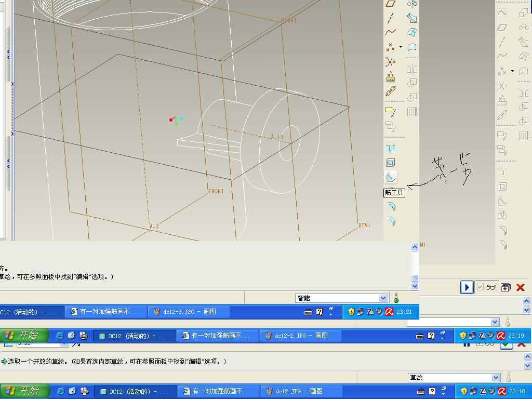
Task: Open 有一对加强筋画不 window in 23:21 taskbar
Action: pos(105,312)
